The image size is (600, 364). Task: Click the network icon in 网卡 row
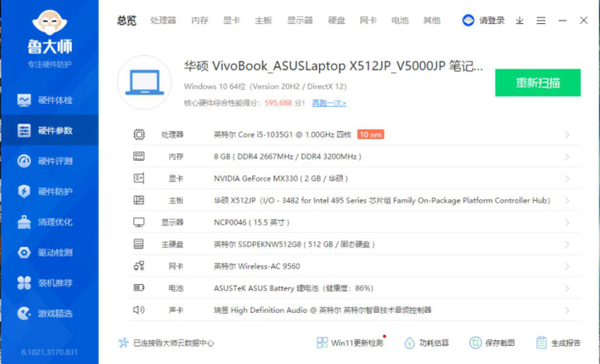point(139,266)
